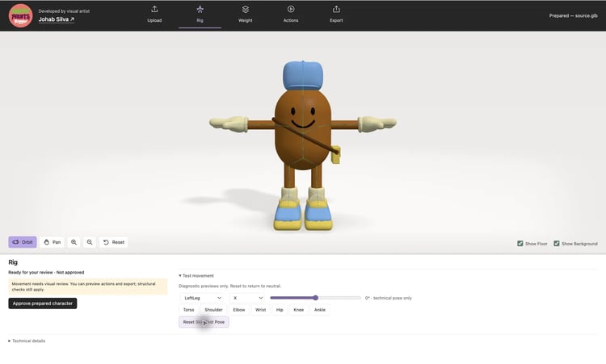Go to the Actions tab
This screenshot has height=364, width=606.
coord(291,15)
